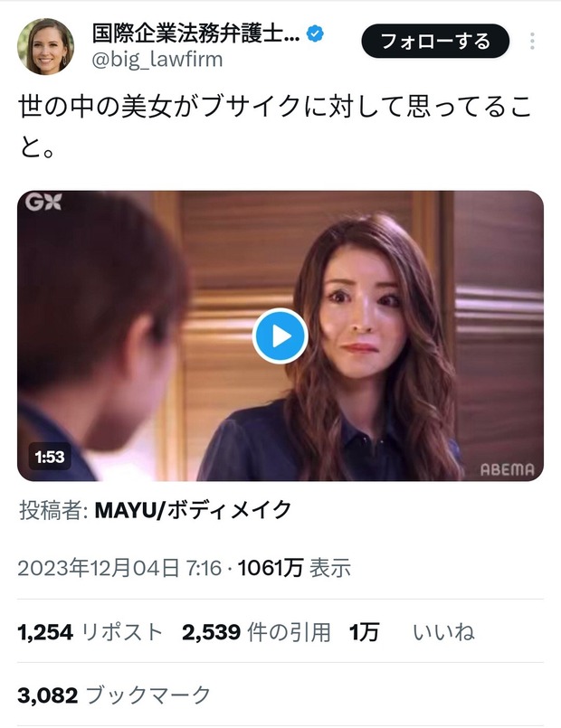The height and width of the screenshot is (728, 561).
Task: Open the poster's profile avatar
Action: click(45, 46)
